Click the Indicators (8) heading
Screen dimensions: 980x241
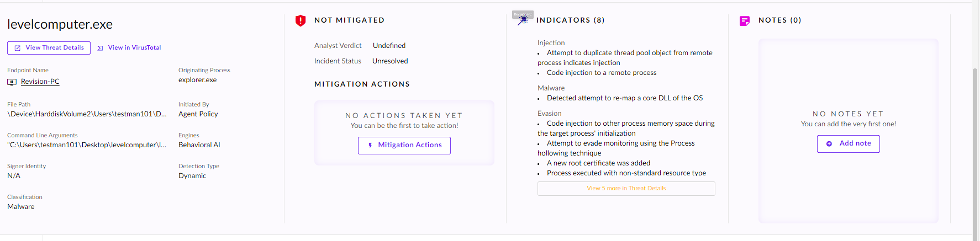point(570,20)
